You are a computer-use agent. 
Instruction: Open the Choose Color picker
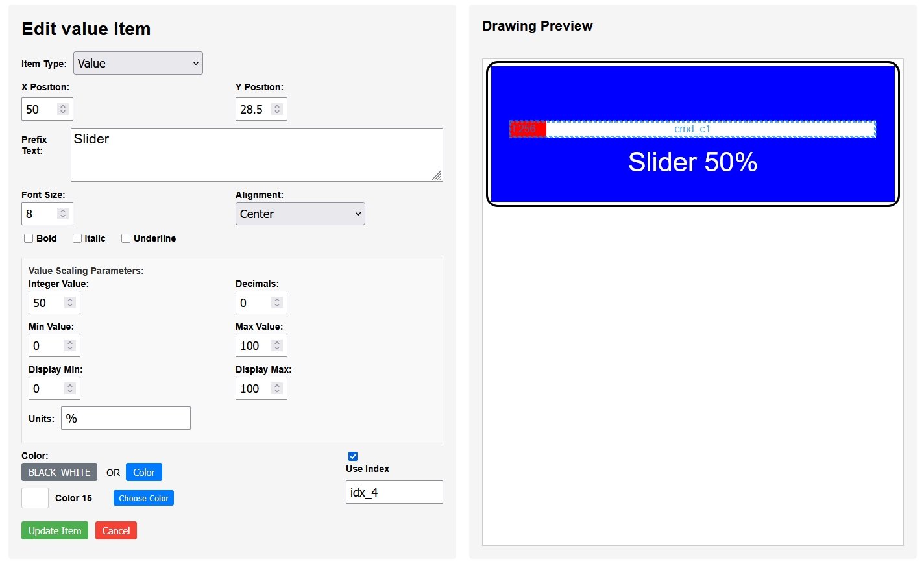143,498
